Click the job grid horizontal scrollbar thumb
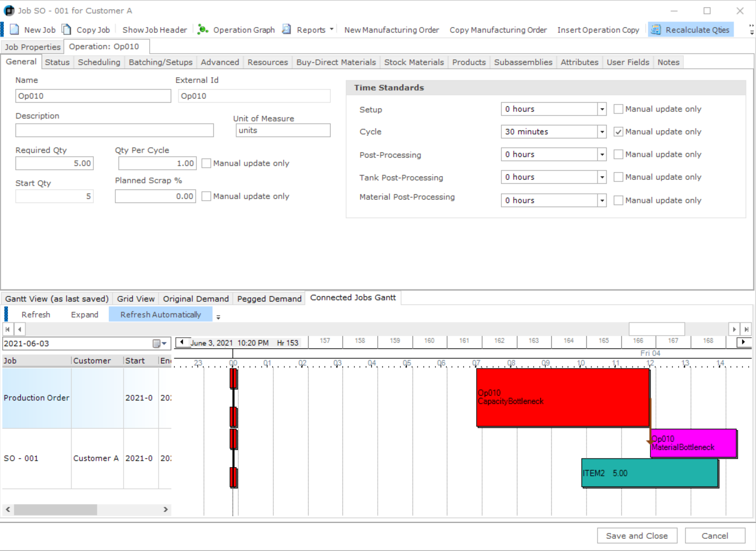 point(55,510)
